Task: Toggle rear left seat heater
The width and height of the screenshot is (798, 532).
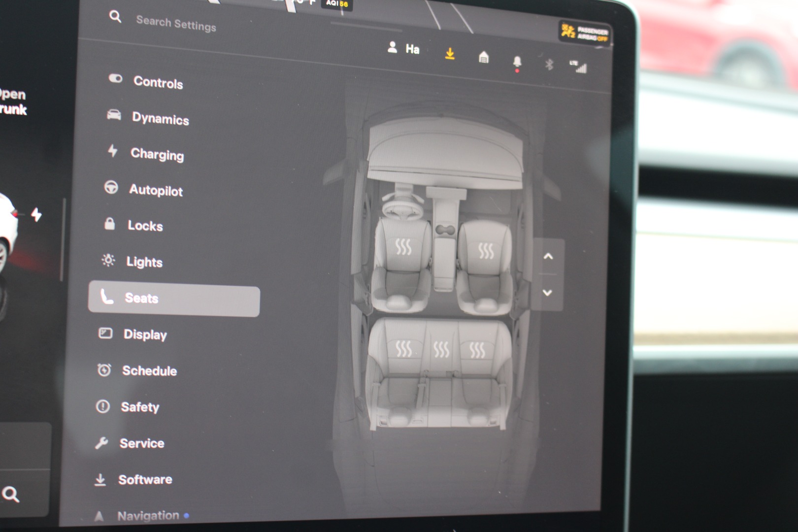Action: click(403, 349)
